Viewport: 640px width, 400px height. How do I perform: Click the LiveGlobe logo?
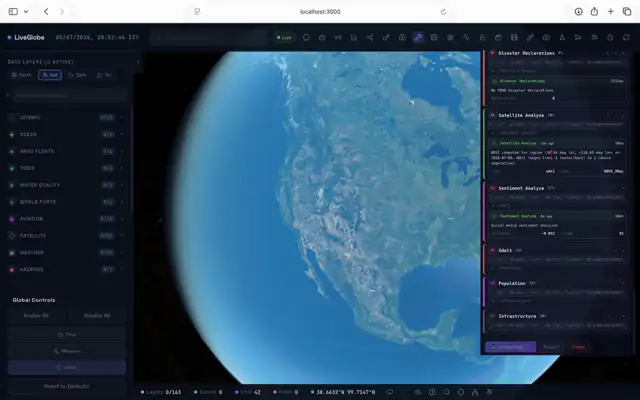[x=26, y=38]
